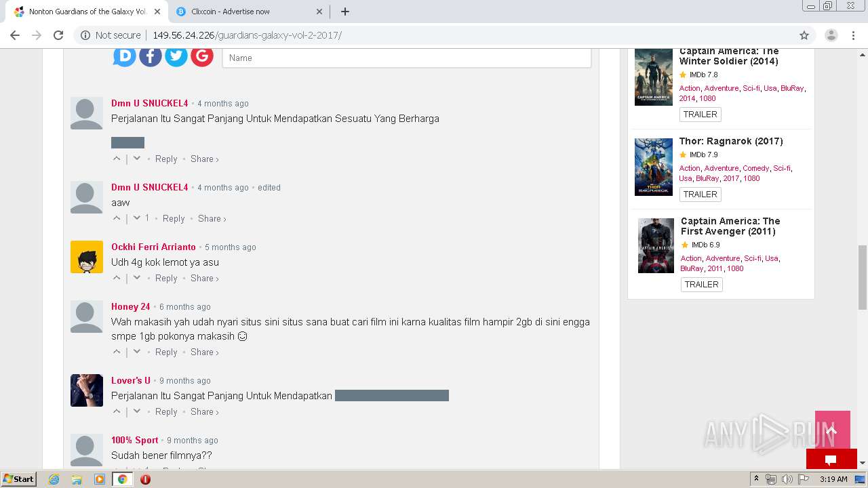The image size is (868, 488).
Task: Open Windows Explorer folder in the taskbar
Action: click(x=77, y=479)
